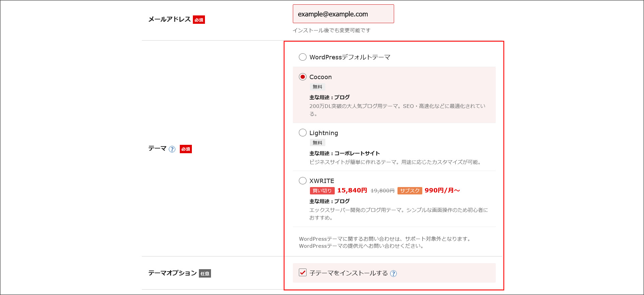Open help icon beside 子テーマをインストールする
The image size is (644, 295).
(393, 274)
